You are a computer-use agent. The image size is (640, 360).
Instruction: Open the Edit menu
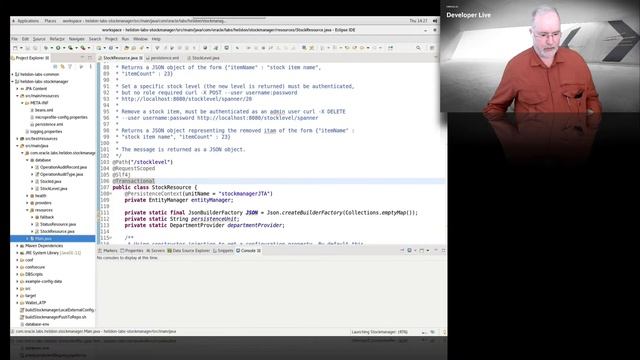click(25, 39)
